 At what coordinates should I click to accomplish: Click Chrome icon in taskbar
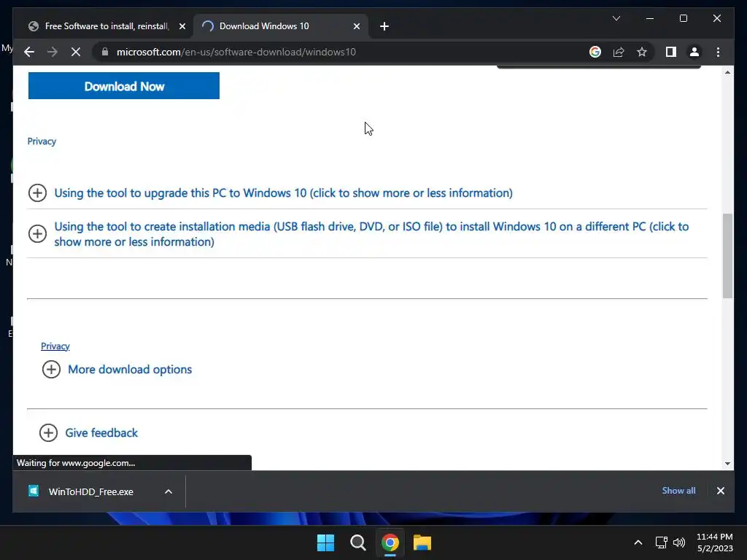pyautogui.click(x=390, y=542)
